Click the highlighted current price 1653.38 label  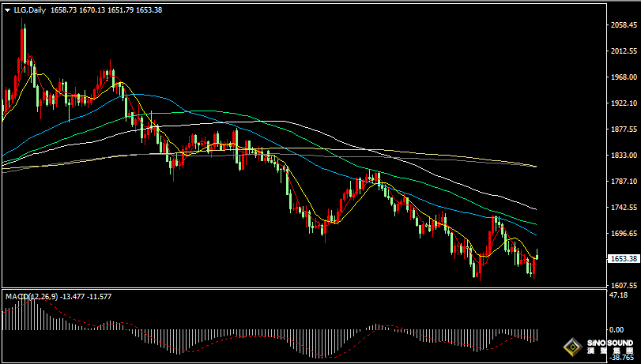(623, 258)
